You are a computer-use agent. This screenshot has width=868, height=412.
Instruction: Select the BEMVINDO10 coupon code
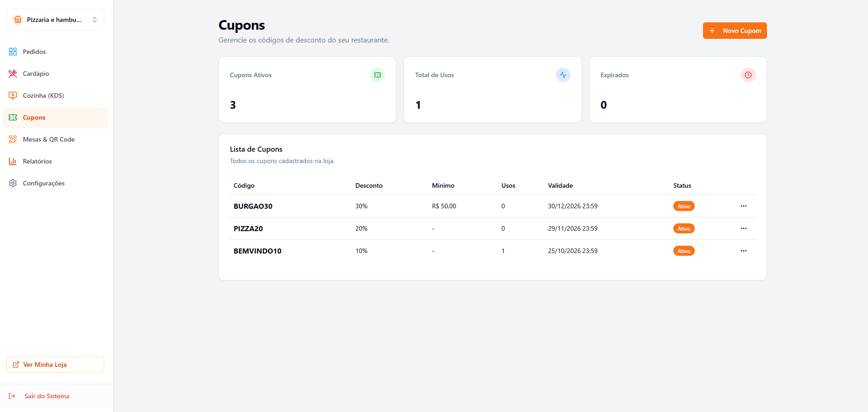click(257, 251)
